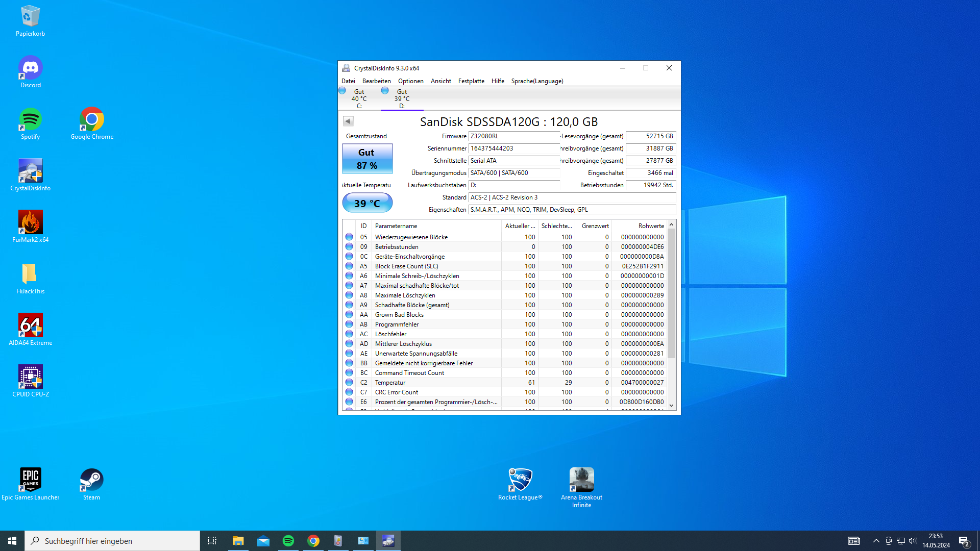Open the Optionen menu
Viewport: 980px width, 551px height.
click(410, 81)
